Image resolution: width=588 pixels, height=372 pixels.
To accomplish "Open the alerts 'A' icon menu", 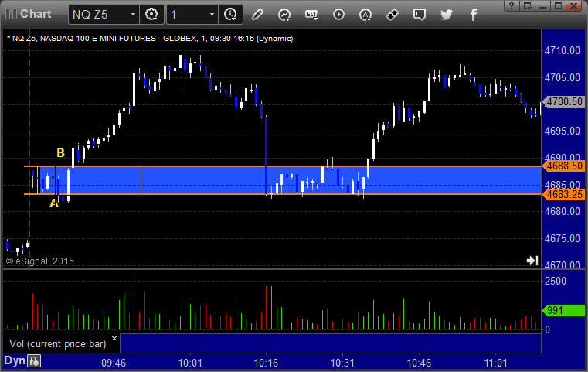I will (x=365, y=15).
